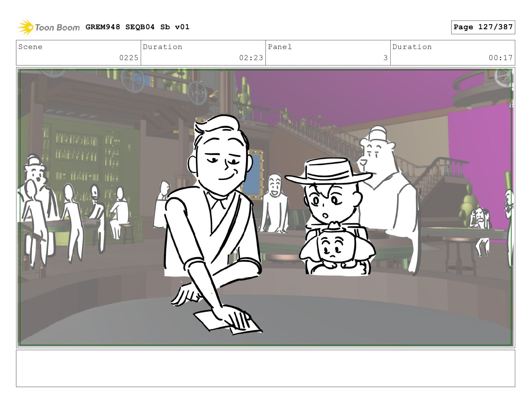Click the storyboard panel image

(266, 208)
